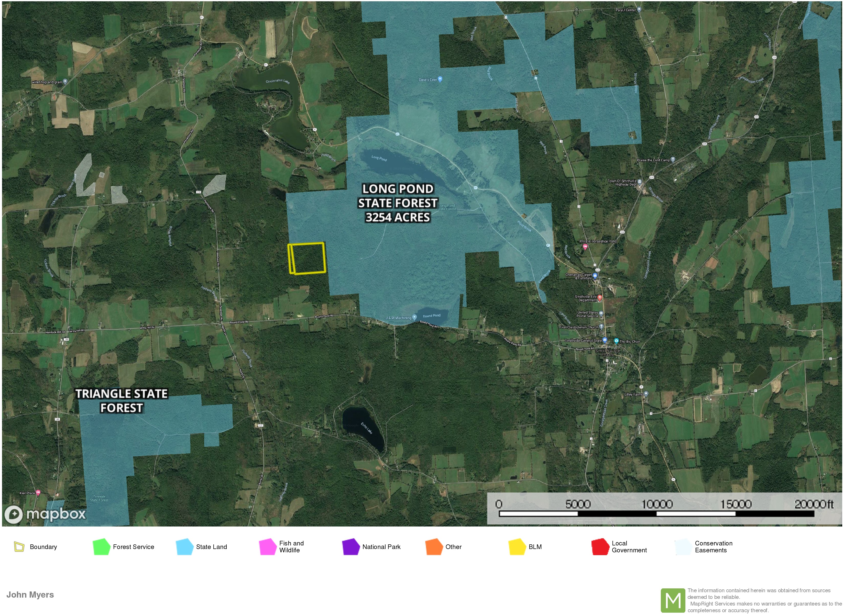
Task: Click the Boundary legend icon
Action: click(x=19, y=547)
